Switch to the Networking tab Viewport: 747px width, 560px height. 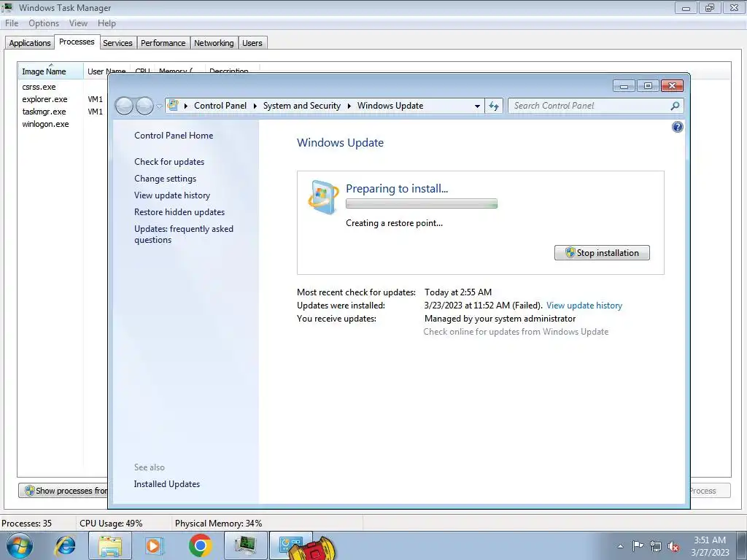(x=214, y=43)
